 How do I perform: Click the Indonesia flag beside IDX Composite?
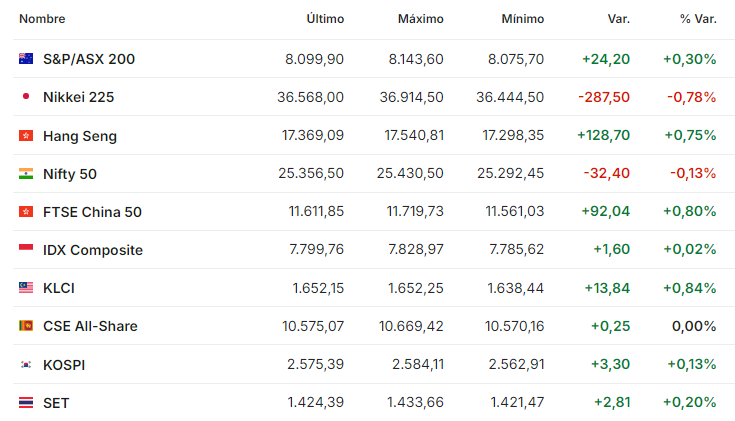pos(26,247)
